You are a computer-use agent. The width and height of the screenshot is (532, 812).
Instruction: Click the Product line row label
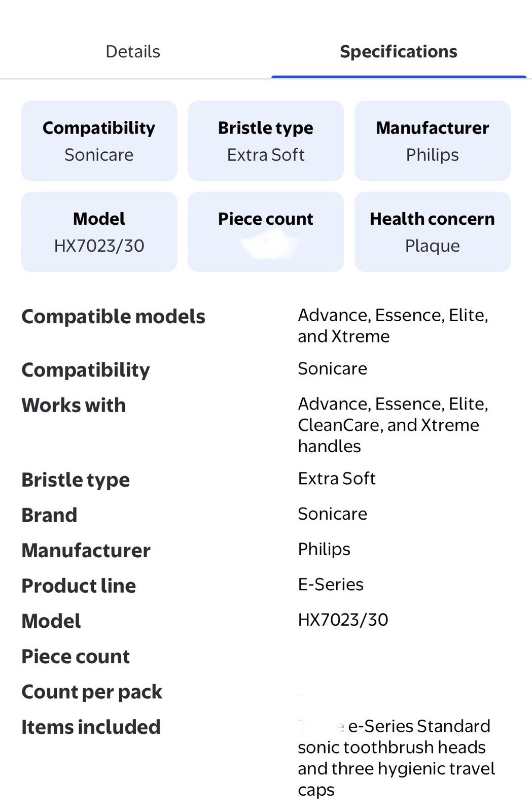(79, 585)
